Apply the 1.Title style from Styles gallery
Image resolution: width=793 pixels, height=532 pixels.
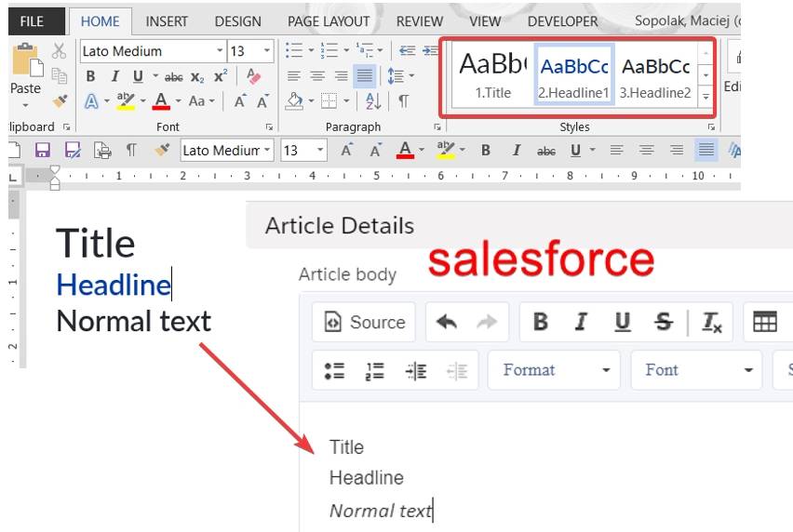(492, 74)
